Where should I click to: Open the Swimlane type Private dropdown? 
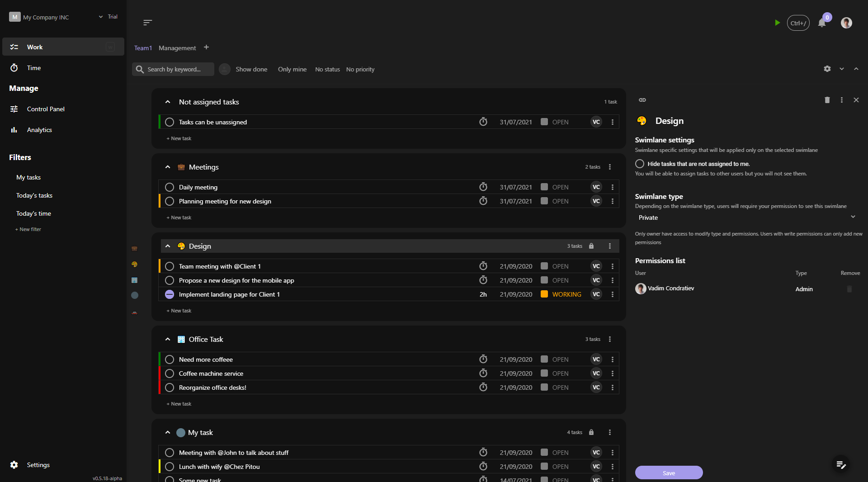click(747, 217)
